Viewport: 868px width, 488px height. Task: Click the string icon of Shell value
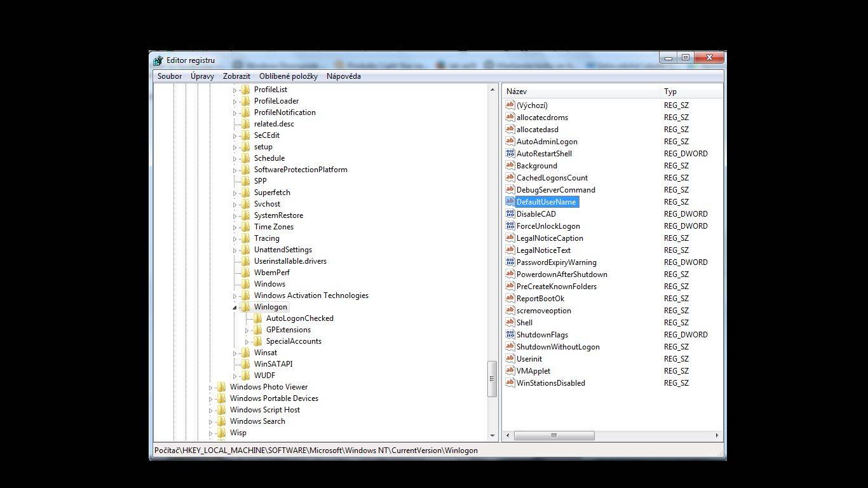510,323
